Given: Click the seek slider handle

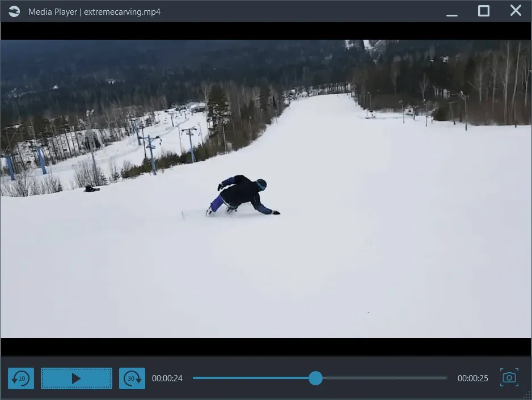Looking at the screenshot, I should [x=315, y=378].
